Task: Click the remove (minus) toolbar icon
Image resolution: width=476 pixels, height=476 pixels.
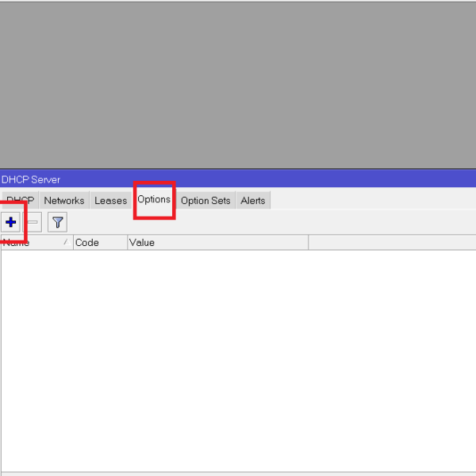Action: coord(33,222)
